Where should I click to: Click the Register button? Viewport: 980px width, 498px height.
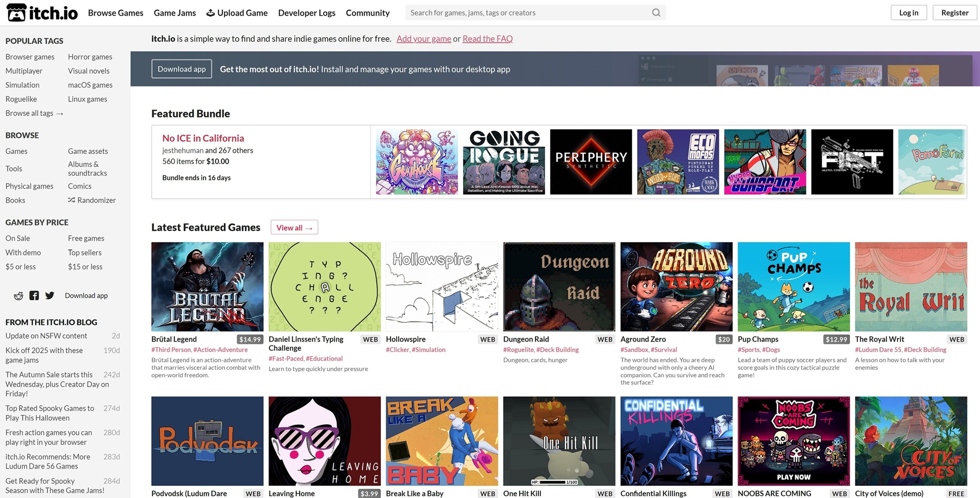[x=954, y=13]
